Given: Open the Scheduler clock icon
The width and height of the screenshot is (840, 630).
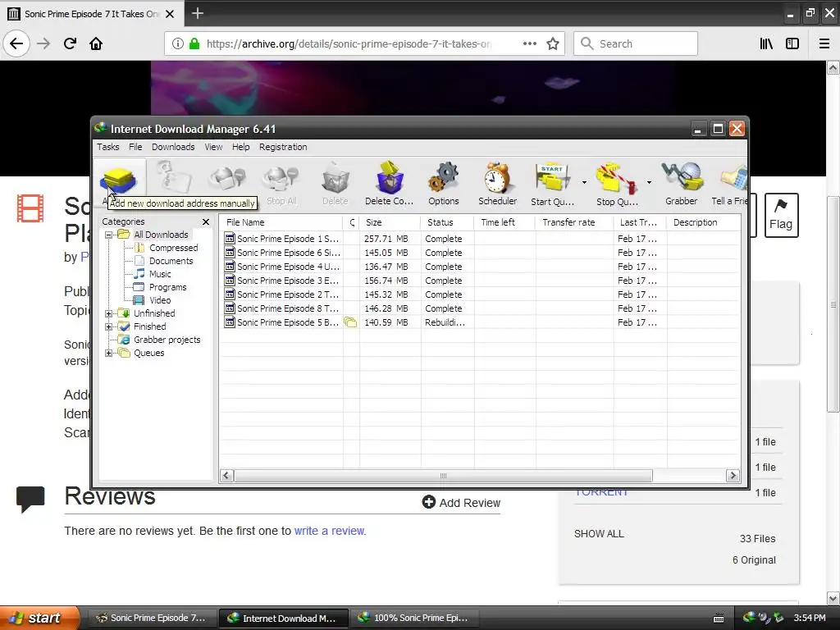Looking at the screenshot, I should [498, 184].
